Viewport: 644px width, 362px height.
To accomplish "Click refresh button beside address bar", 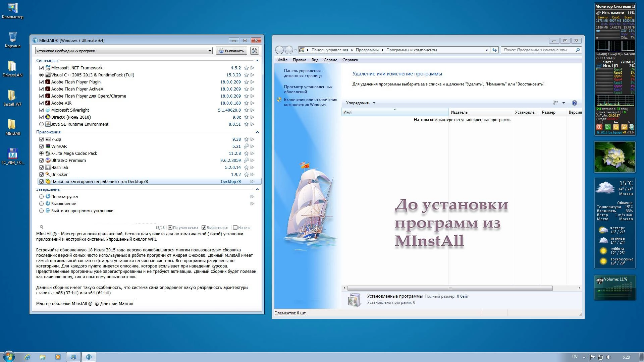I will point(494,50).
